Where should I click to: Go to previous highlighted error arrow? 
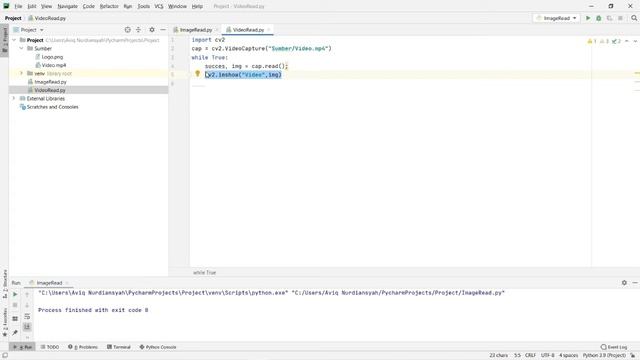pos(627,41)
